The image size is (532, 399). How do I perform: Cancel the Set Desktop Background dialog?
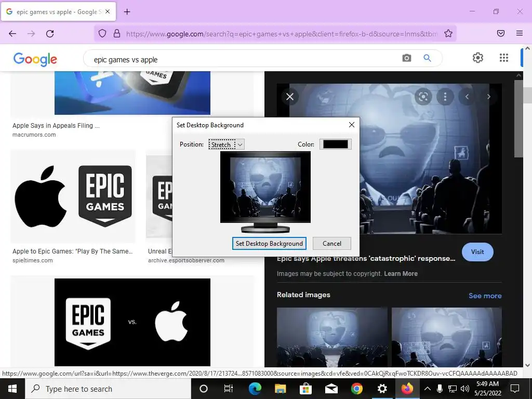(x=332, y=244)
